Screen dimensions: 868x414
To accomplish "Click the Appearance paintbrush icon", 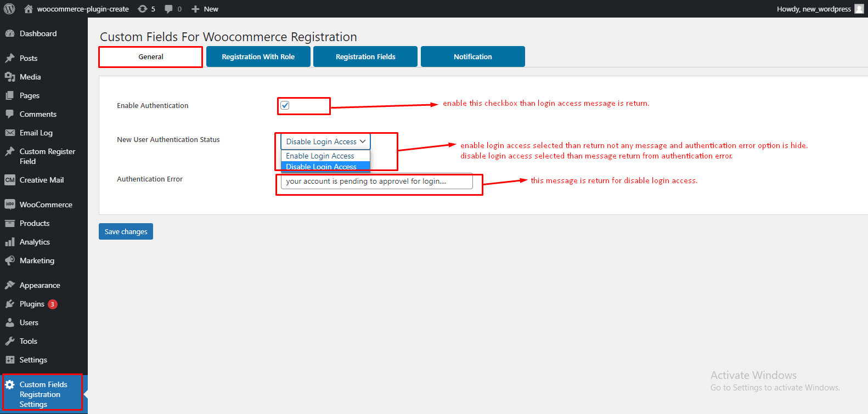I will click(10, 285).
